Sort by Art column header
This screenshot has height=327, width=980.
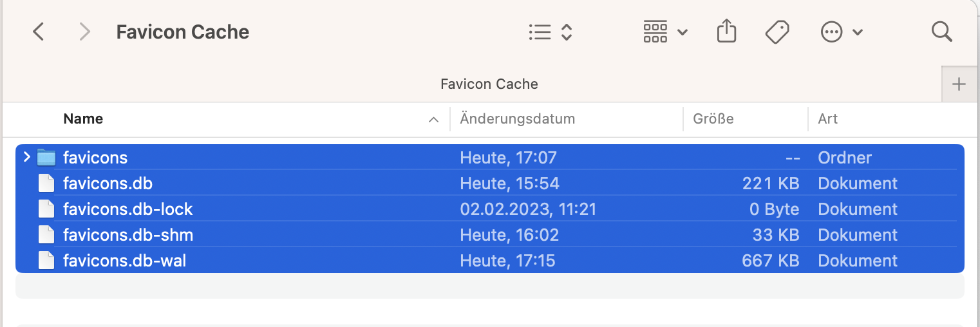[827, 119]
